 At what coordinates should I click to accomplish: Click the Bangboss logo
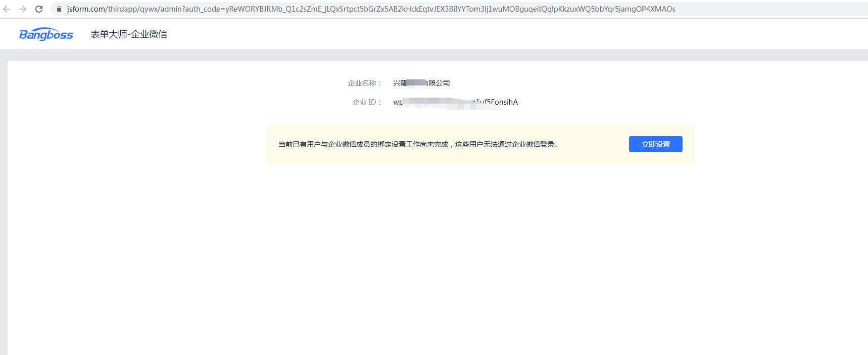(46, 34)
